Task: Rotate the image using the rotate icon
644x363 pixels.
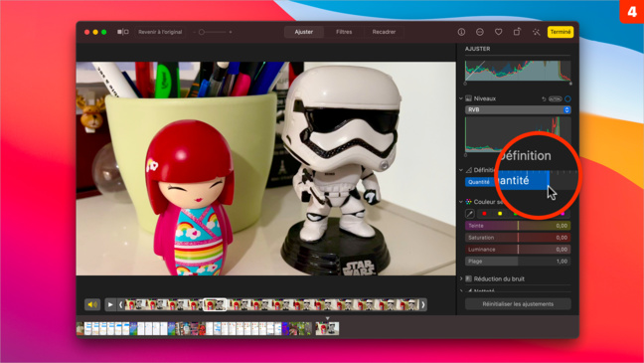Action: (x=517, y=32)
